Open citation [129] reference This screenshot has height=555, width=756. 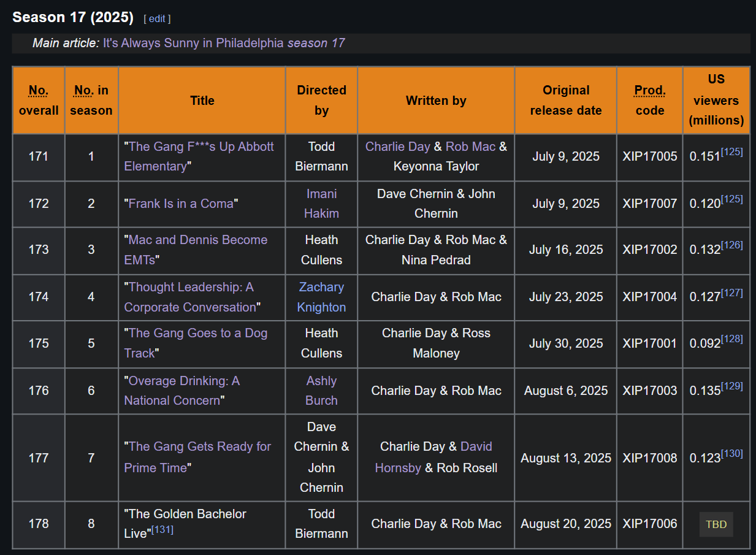732,386
